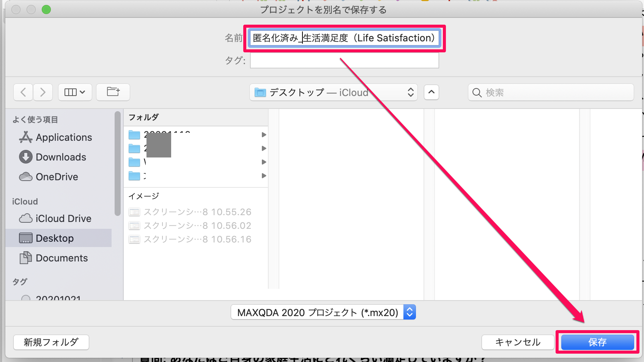Click the new folder icon in toolbar
The width and height of the screenshot is (644, 362).
(113, 92)
